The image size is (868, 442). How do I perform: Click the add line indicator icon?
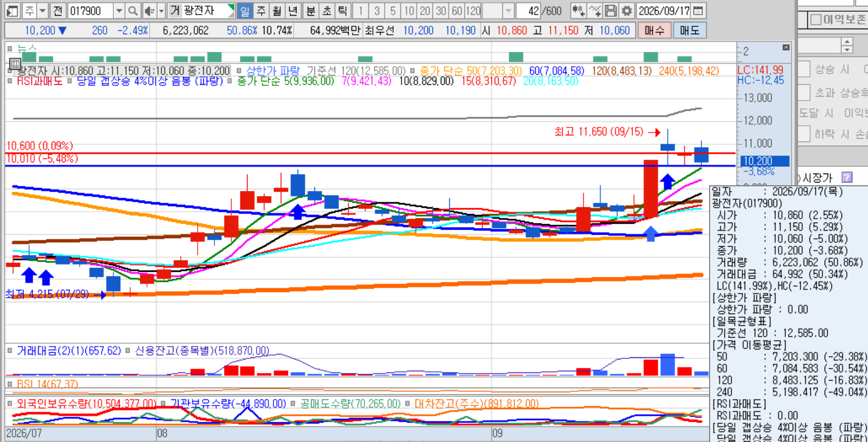point(595,11)
